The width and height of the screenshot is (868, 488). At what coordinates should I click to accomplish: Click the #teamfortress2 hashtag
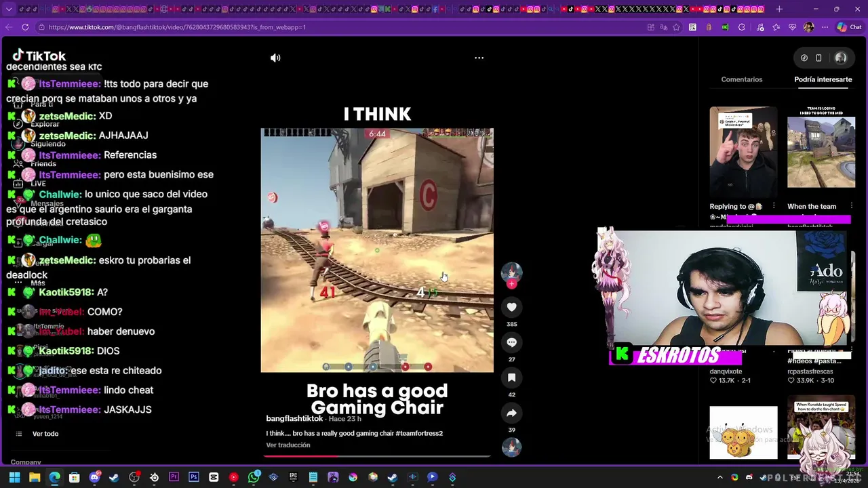pos(419,433)
